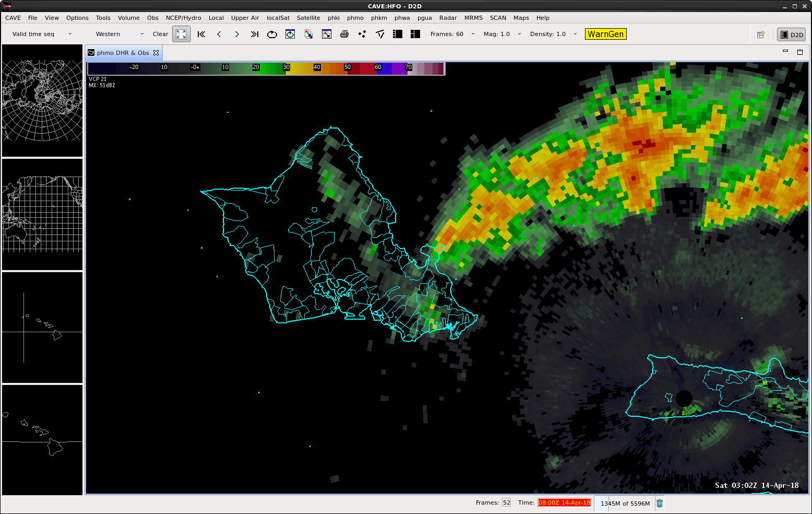Viewport: 812px width, 514px height.
Task: Click the memory usage 1345M of 5596M
Action: tap(625, 504)
